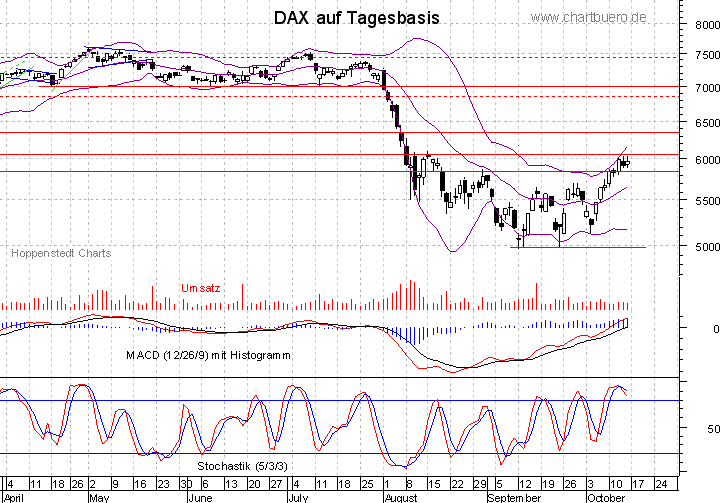This screenshot has height=503, width=723.
Task: Select the June month label
Action: 200,498
